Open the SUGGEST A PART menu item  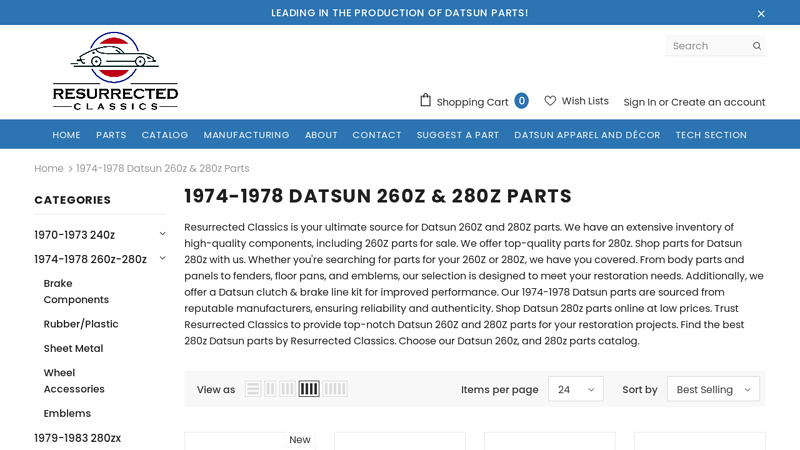point(458,135)
